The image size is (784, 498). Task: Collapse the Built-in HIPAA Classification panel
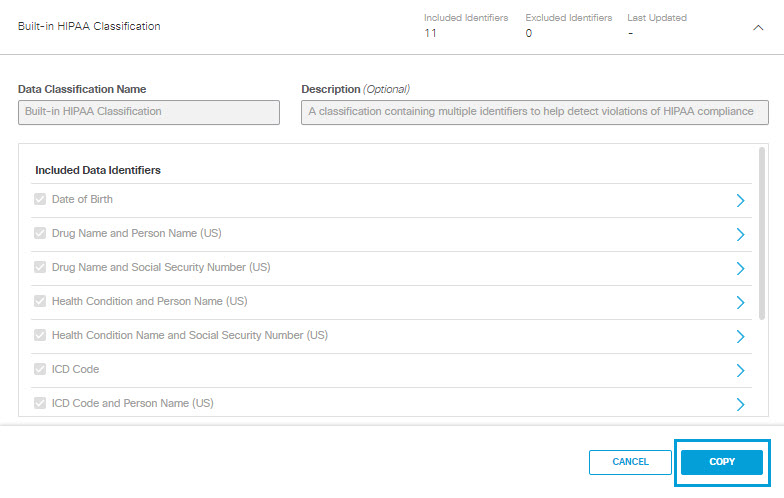tap(758, 28)
